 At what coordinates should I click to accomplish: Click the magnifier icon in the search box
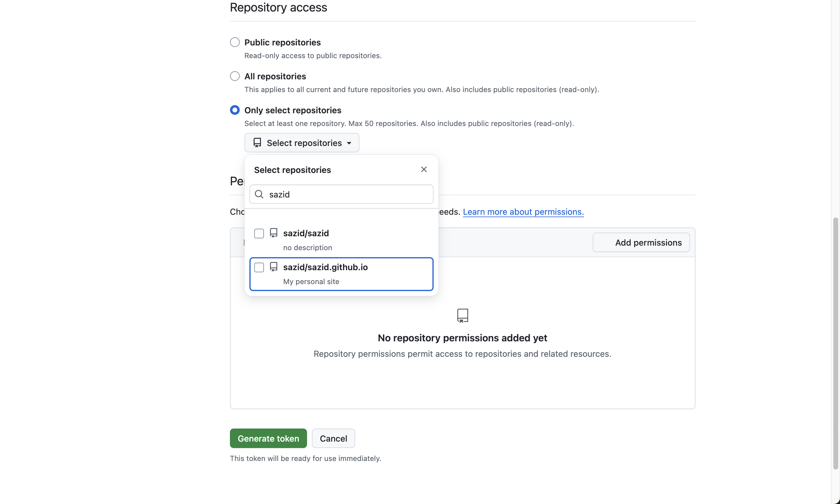point(259,194)
